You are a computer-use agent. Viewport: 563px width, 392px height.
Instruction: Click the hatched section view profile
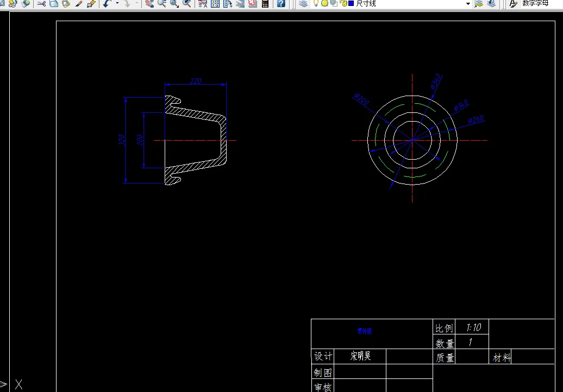(x=196, y=115)
